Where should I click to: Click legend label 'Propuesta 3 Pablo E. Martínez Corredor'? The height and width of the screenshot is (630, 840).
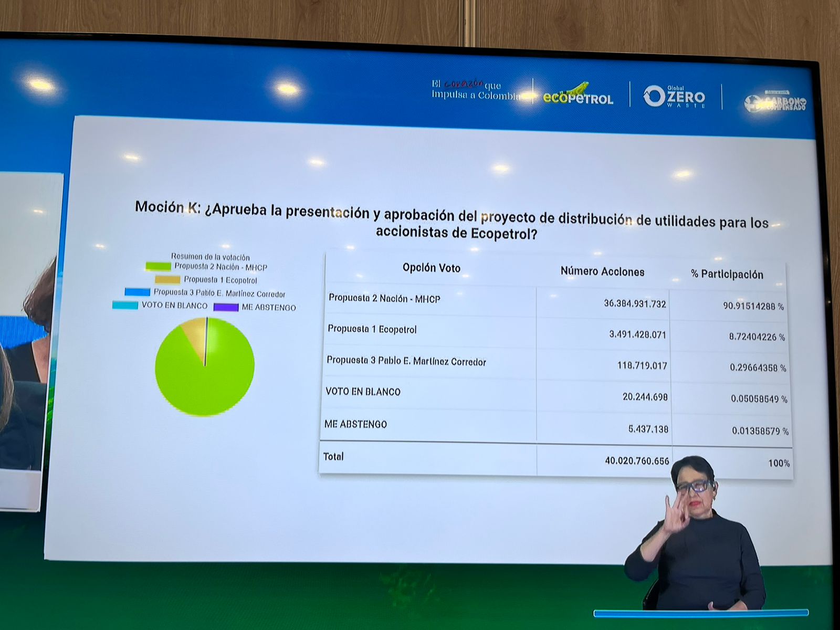(219, 293)
